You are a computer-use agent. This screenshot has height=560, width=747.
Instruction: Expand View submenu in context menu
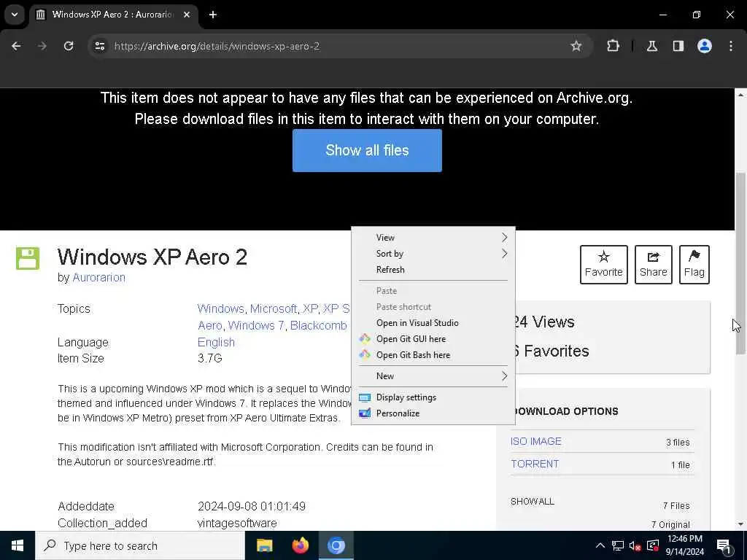point(433,237)
